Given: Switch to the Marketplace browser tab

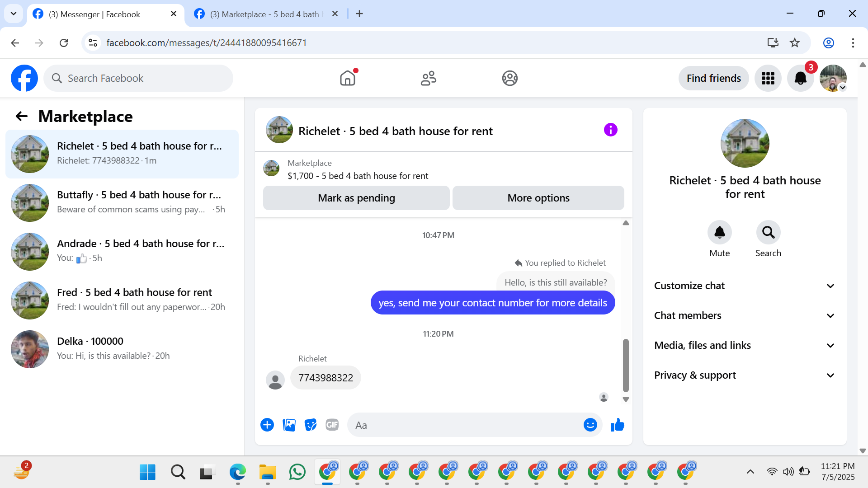Looking at the screenshot, I should tap(264, 14).
